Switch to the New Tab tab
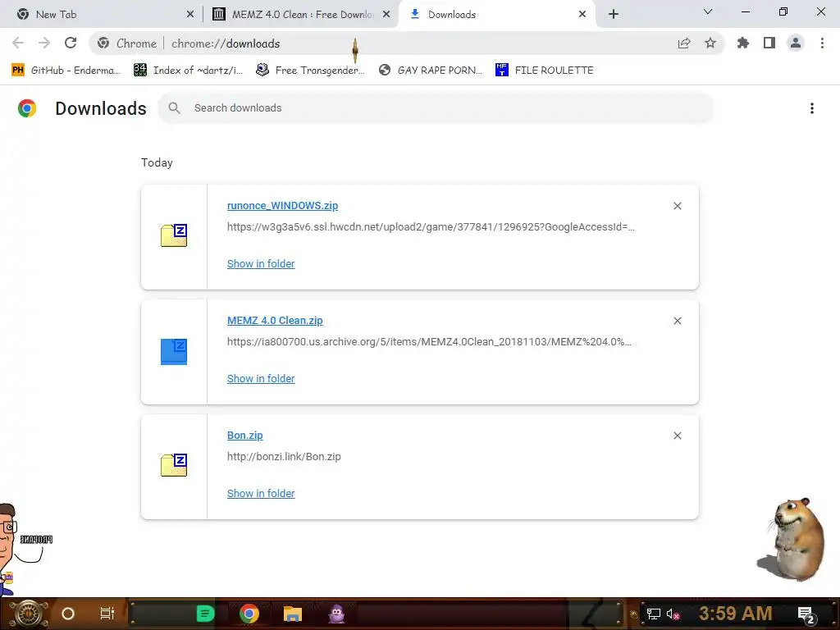The height and width of the screenshot is (630, 840). tap(102, 15)
